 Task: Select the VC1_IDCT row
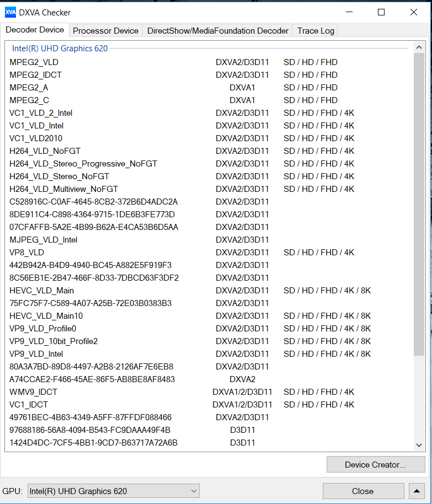tap(209, 405)
